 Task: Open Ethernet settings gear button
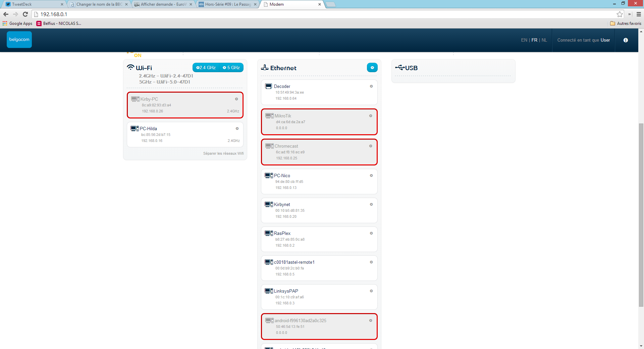point(372,68)
